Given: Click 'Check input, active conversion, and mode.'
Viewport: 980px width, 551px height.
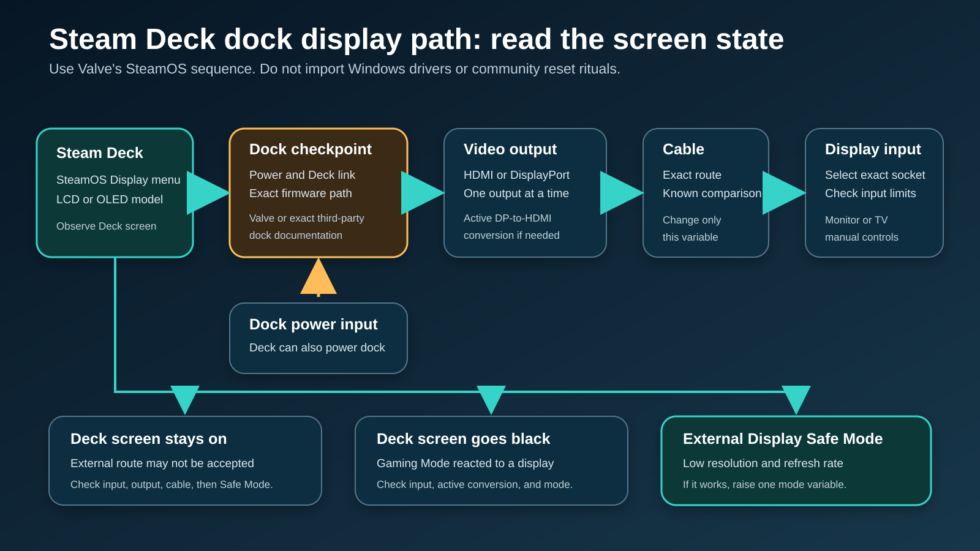Looking at the screenshot, I should pyautogui.click(x=474, y=485).
